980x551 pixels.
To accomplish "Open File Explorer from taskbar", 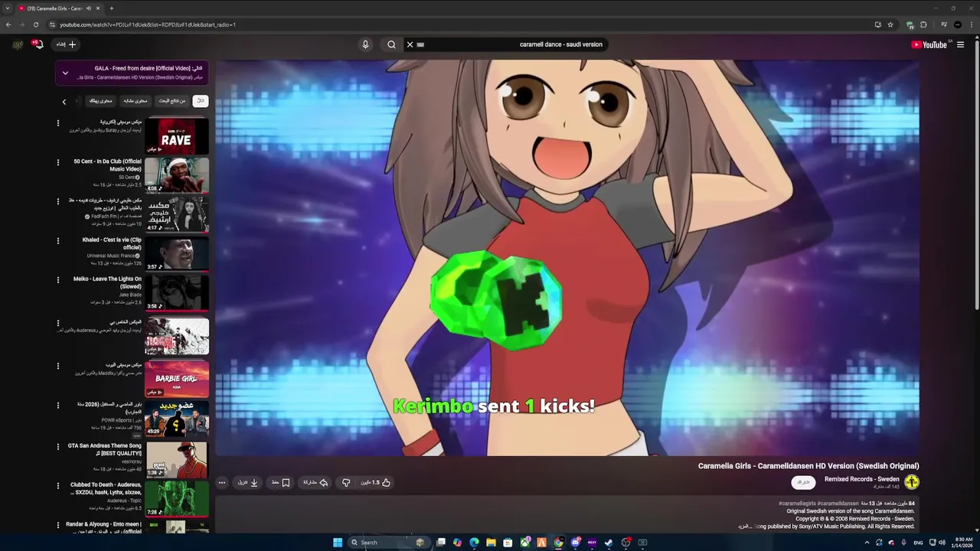I will click(491, 543).
